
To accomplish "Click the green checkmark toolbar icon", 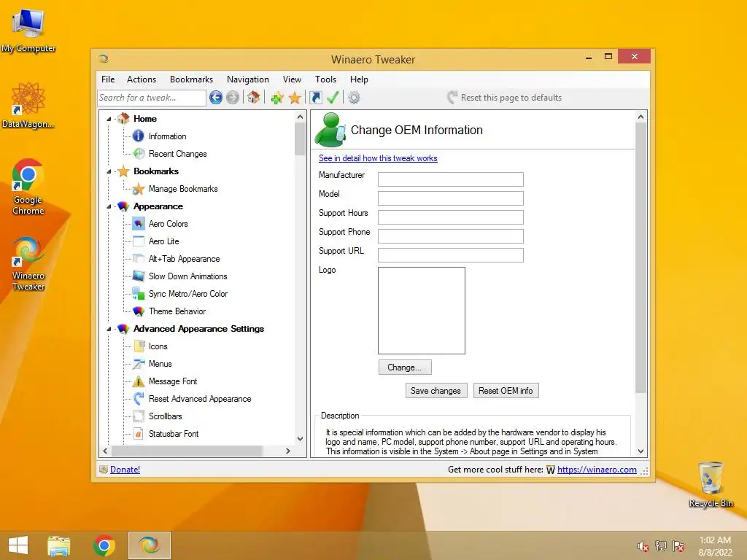I will (x=333, y=97).
